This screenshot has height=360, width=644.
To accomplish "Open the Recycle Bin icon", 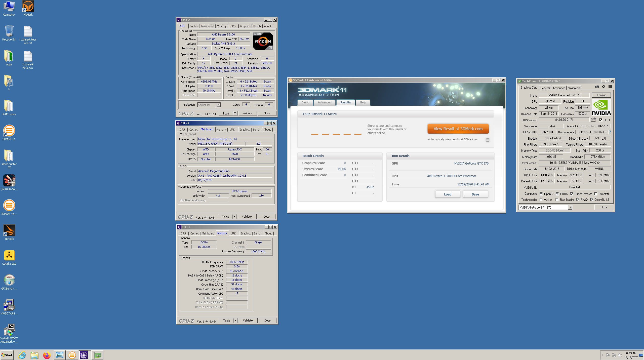I will coord(9,33).
